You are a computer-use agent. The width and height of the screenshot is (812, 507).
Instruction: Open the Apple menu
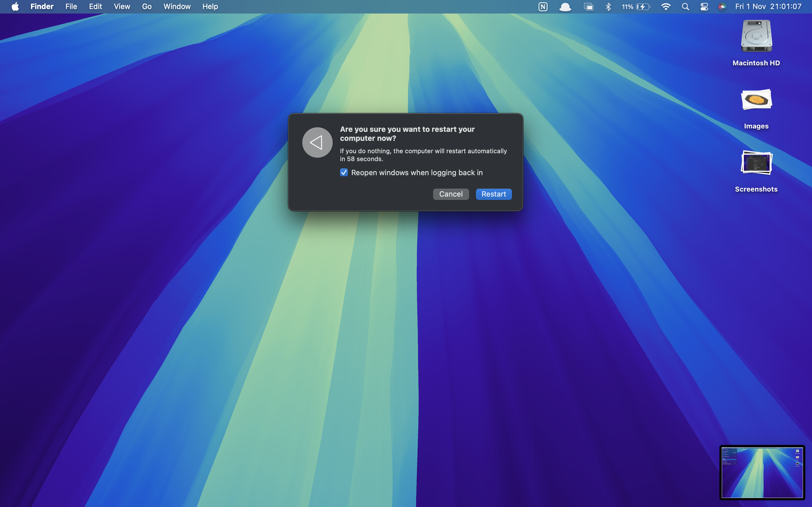(x=15, y=7)
